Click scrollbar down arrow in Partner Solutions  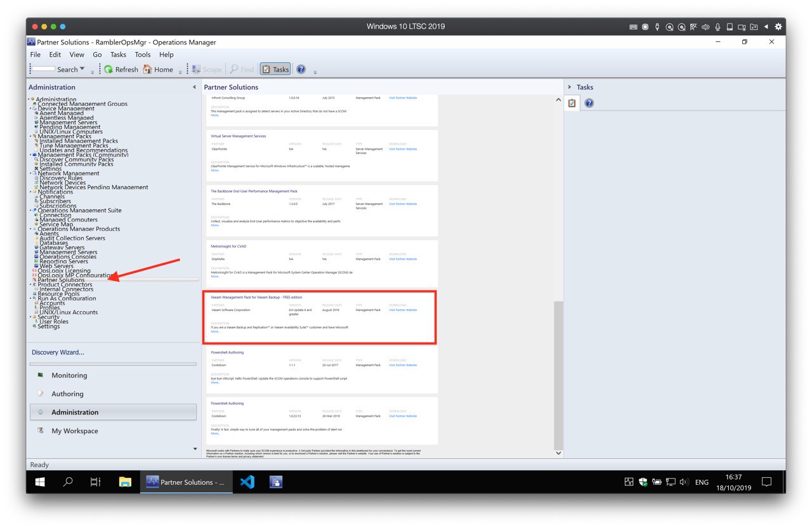pyautogui.click(x=558, y=453)
